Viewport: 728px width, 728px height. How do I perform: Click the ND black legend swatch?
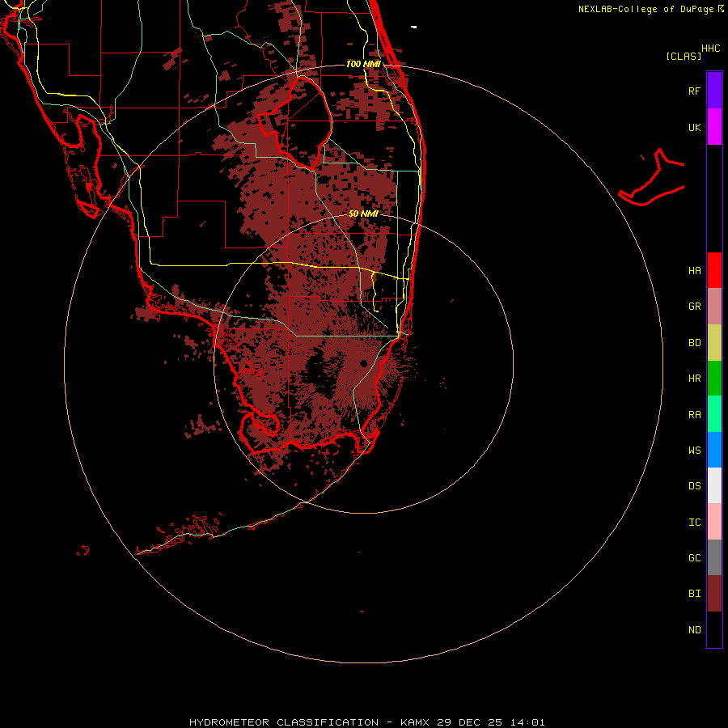pyautogui.click(x=714, y=629)
